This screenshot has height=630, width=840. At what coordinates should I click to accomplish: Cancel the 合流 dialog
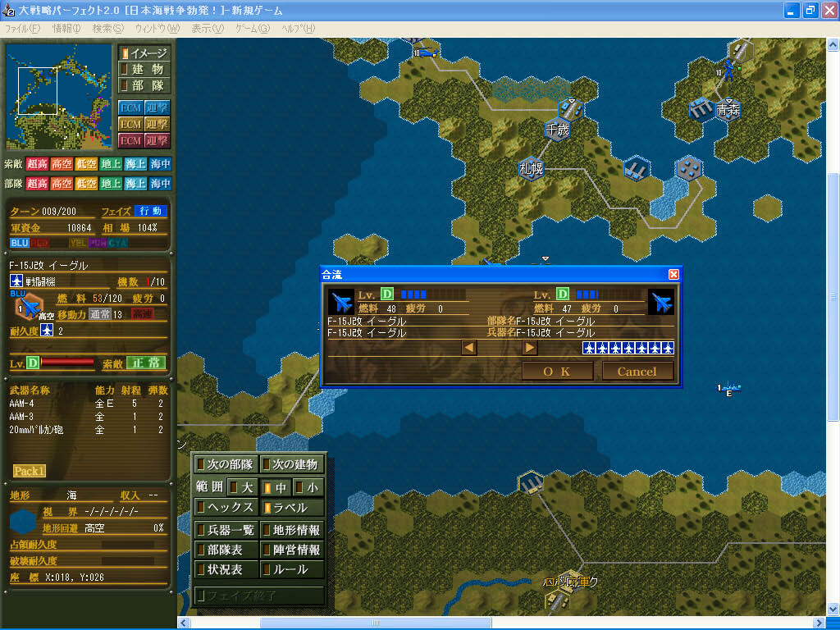tap(637, 372)
